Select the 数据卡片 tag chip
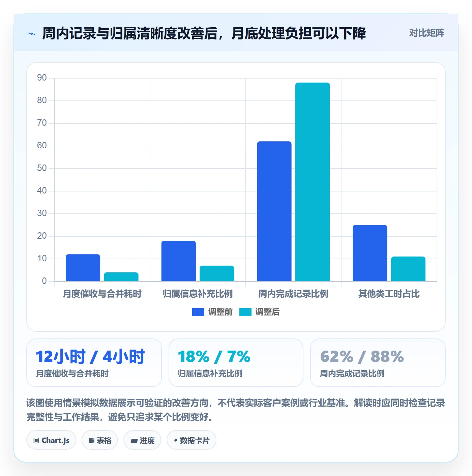Image resolution: width=472 pixels, height=476 pixels. pyautogui.click(x=191, y=440)
